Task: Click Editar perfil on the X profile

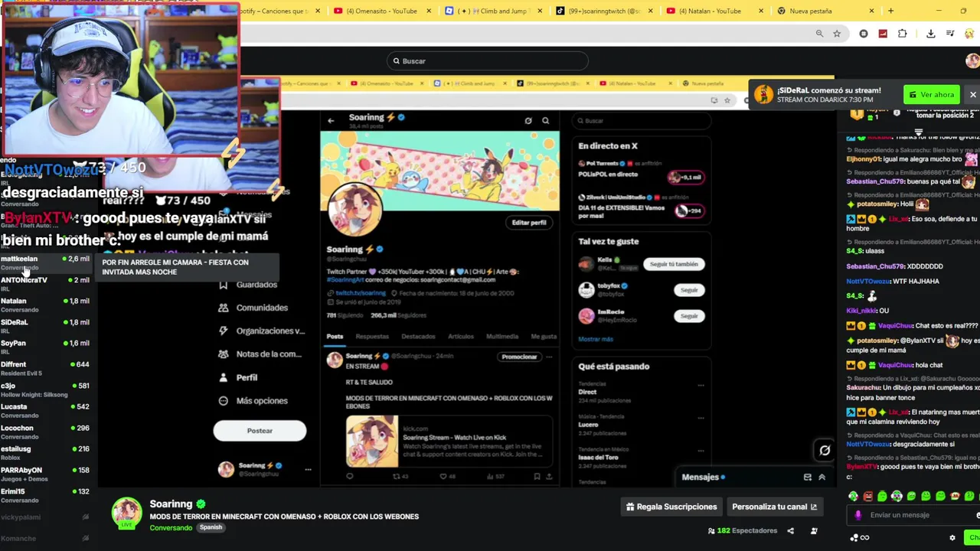Action: [529, 223]
